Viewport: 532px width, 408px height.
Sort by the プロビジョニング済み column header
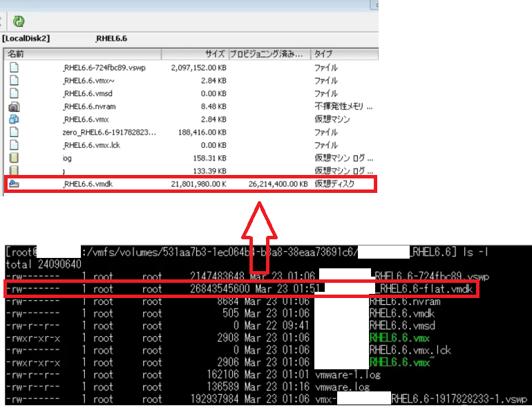(269, 54)
